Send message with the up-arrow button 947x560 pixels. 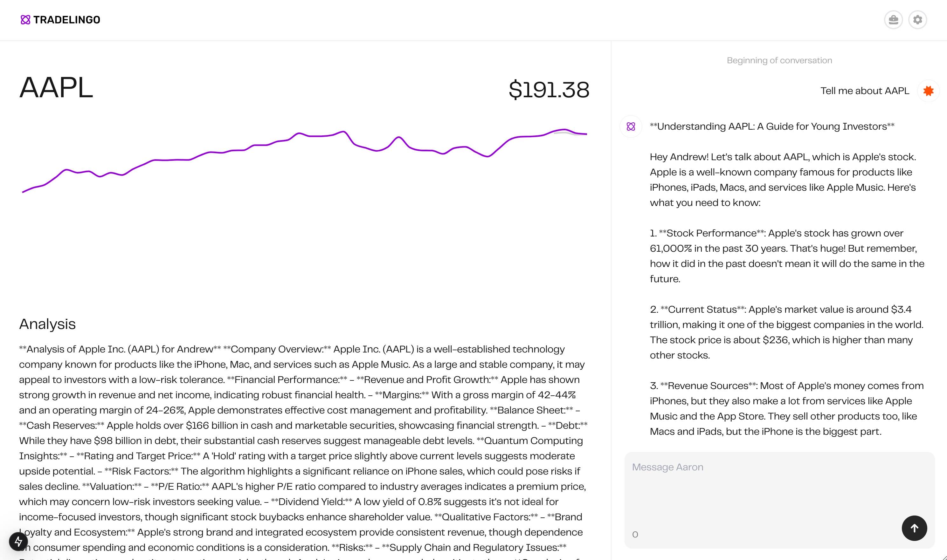pos(914,528)
